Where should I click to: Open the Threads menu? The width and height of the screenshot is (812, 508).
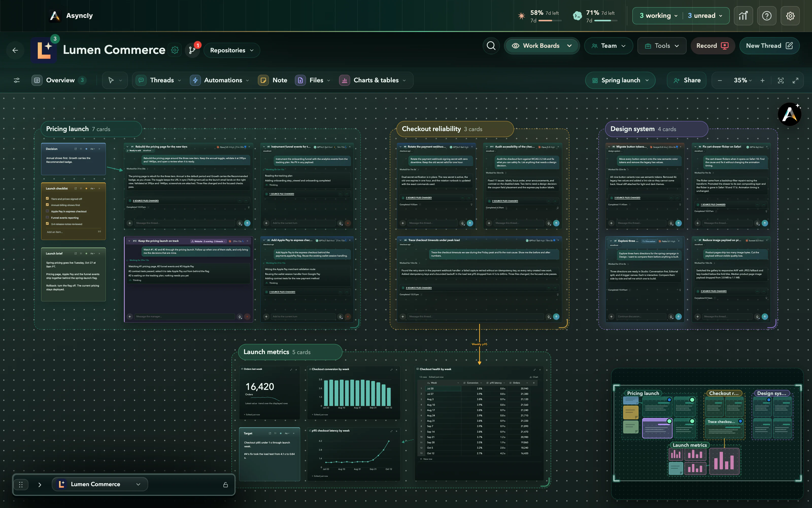point(159,80)
